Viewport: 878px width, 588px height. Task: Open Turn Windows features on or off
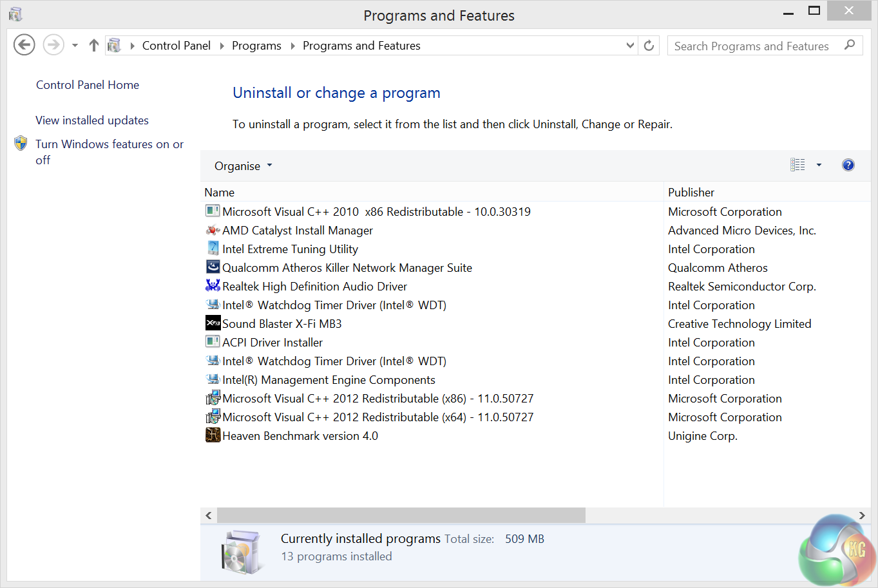tap(110, 152)
